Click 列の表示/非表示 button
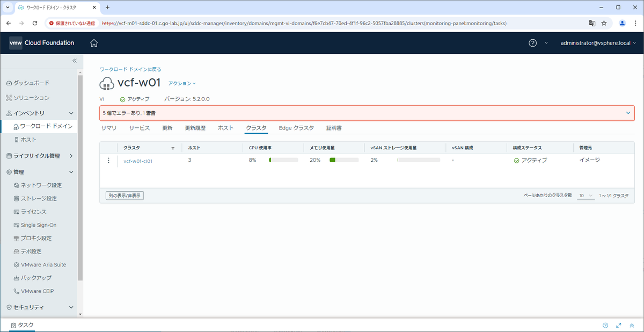 point(125,196)
